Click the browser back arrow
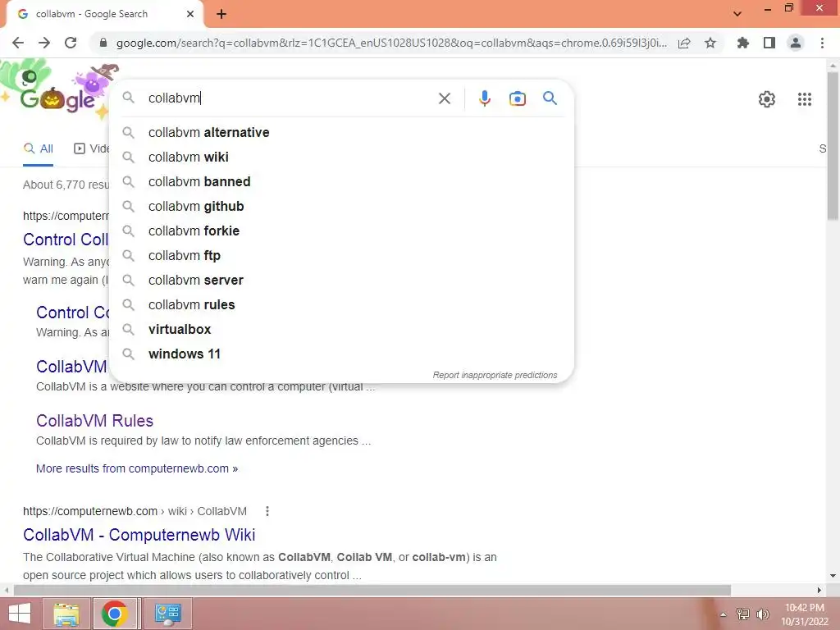840x630 pixels. click(18, 43)
